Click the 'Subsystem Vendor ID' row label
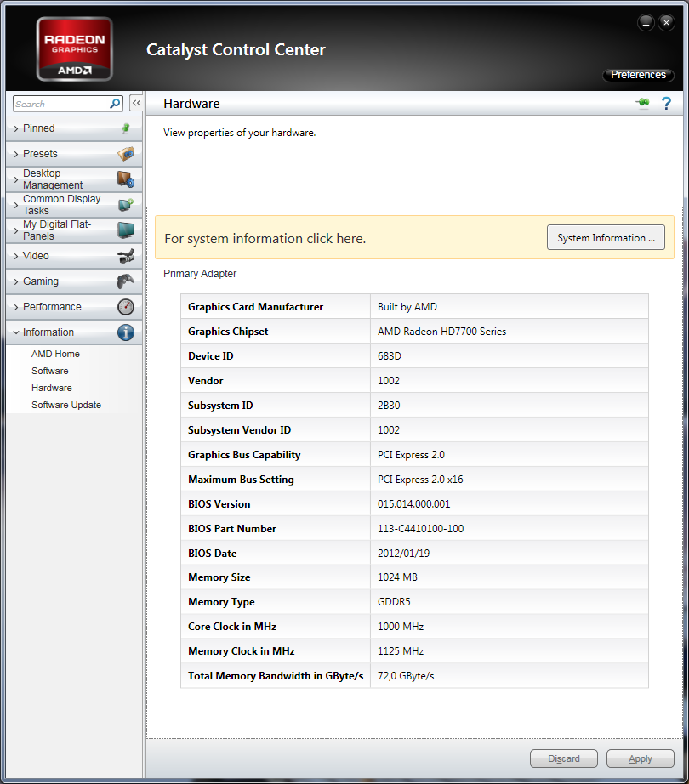 click(x=239, y=430)
